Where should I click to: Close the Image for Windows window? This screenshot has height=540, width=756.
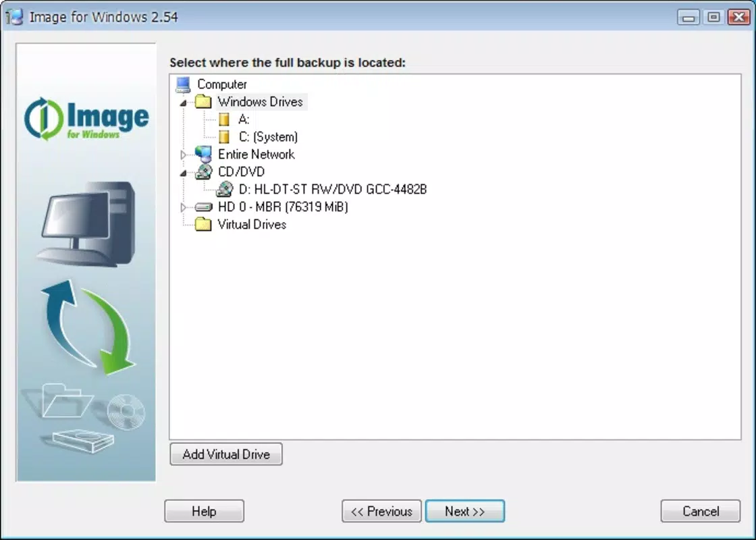coord(738,18)
